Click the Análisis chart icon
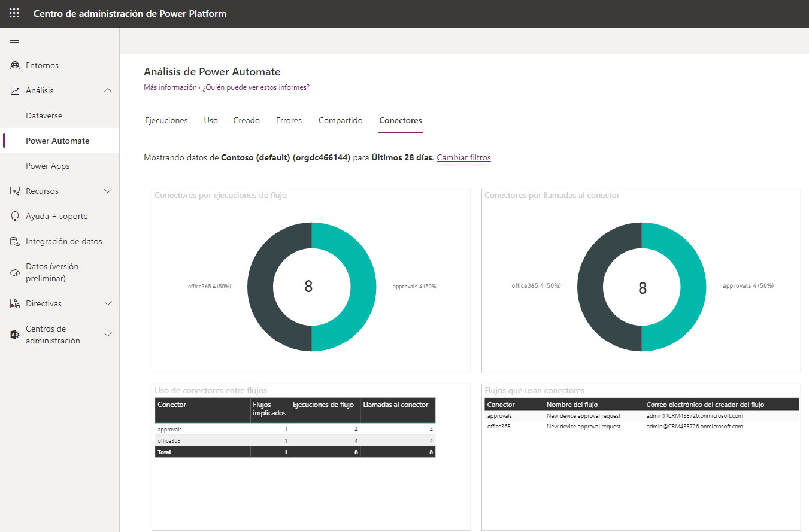809x532 pixels. click(15, 91)
